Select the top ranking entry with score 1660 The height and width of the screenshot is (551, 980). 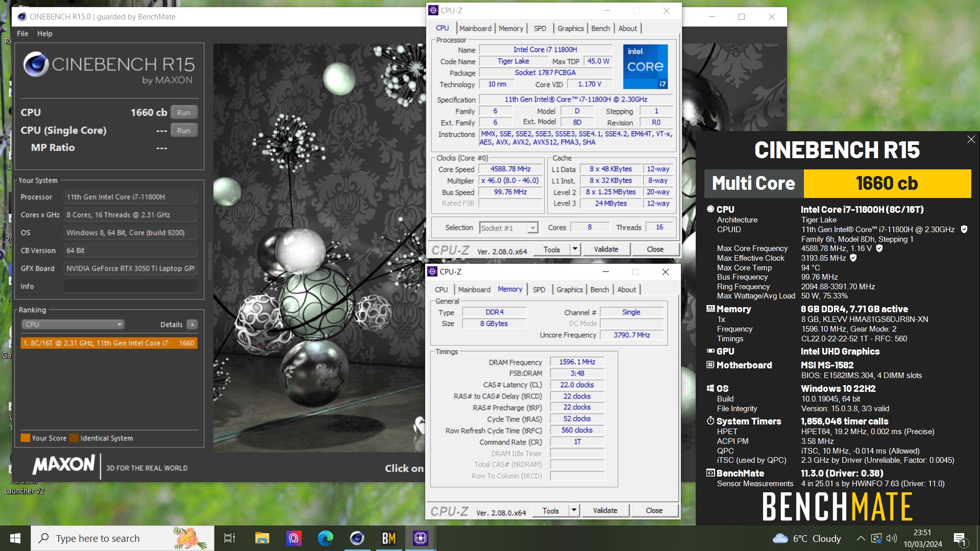tap(109, 343)
